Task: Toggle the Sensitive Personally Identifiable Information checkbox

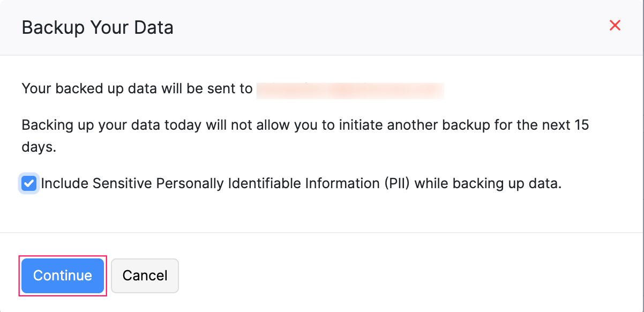Action: tap(28, 183)
